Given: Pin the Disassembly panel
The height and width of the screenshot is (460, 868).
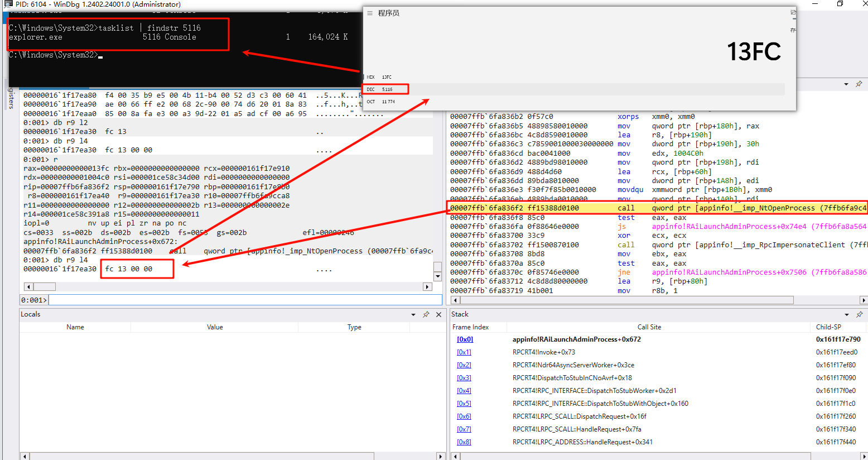Looking at the screenshot, I should point(859,84).
